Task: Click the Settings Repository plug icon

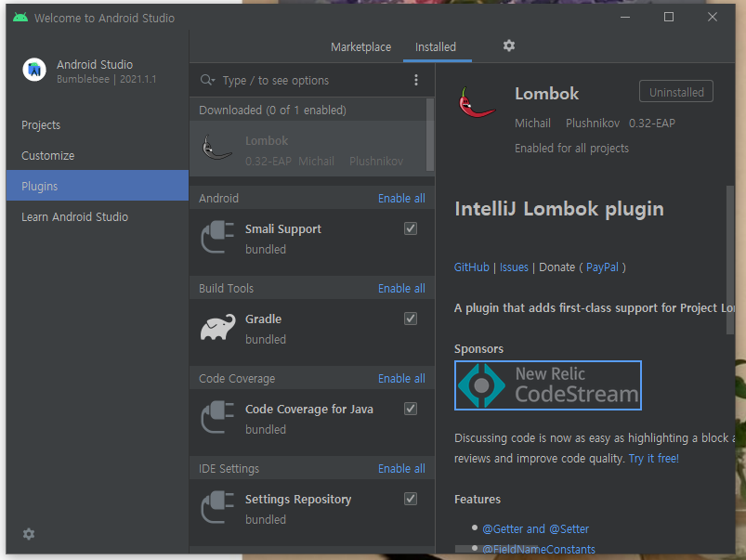Action: click(217, 507)
